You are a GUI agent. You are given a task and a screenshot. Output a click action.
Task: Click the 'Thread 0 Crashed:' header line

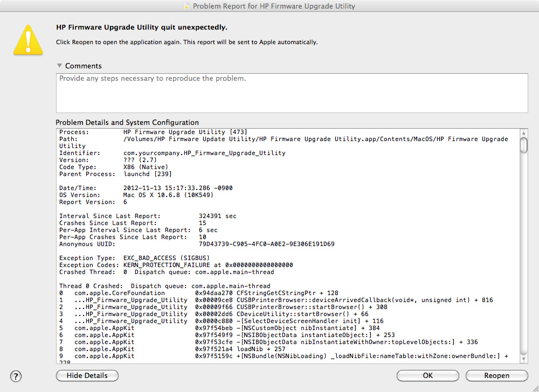[164, 286]
